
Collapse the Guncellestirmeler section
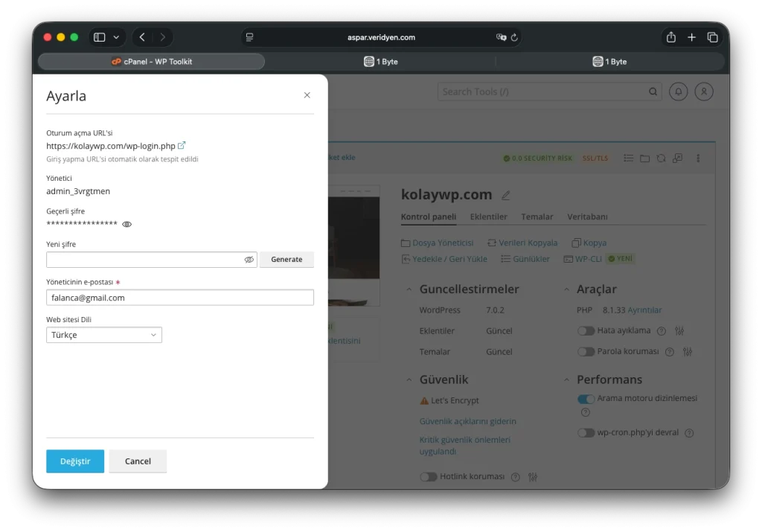click(409, 289)
